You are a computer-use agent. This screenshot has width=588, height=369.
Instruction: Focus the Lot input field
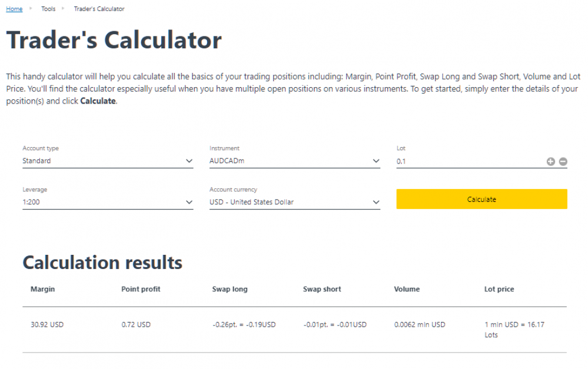(470, 161)
